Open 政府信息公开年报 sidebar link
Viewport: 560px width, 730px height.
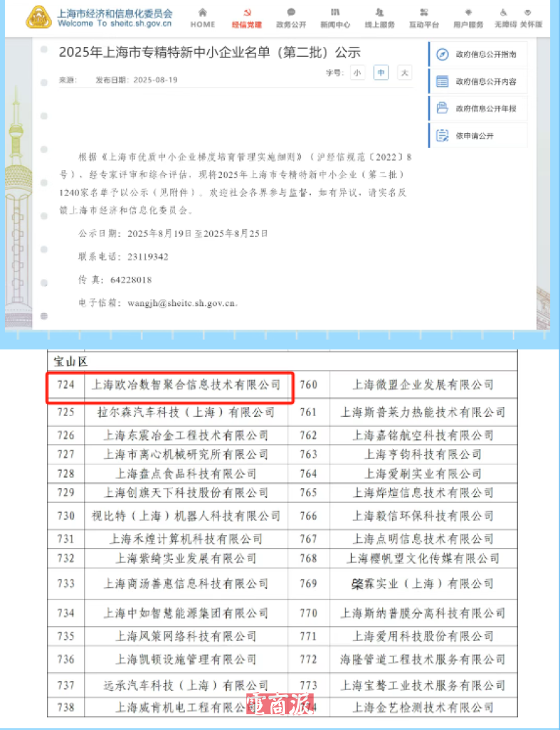pyautogui.click(x=477, y=109)
